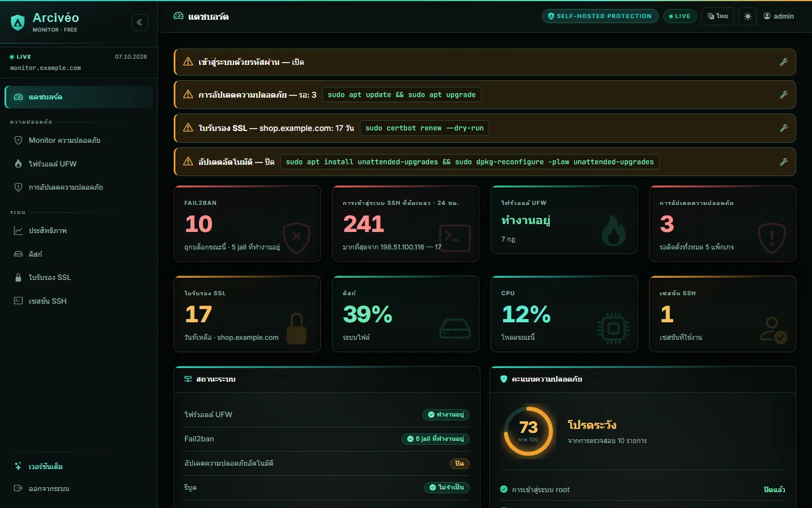The image size is (812, 508).
Task: Click the wrench icon on SSL certificate warning
Action: (x=784, y=128)
